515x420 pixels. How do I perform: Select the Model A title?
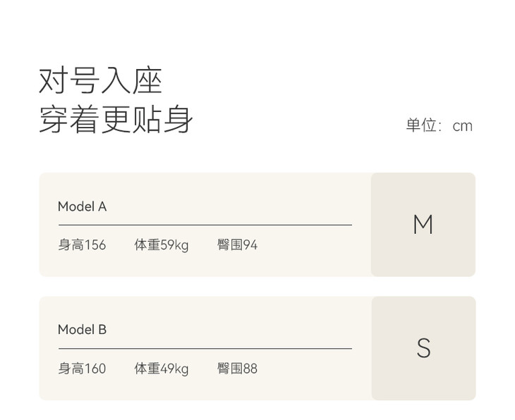point(82,206)
